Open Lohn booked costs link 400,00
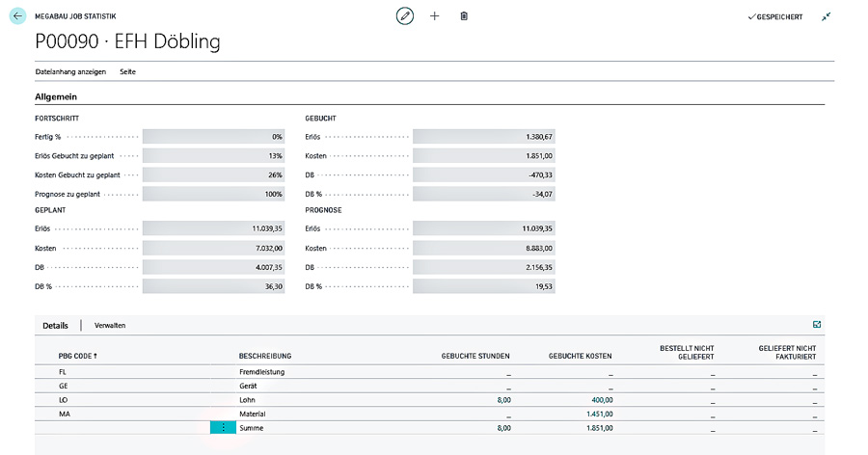Image resolution: width=868 pixels, height=455 pixels. click(602, 400)
